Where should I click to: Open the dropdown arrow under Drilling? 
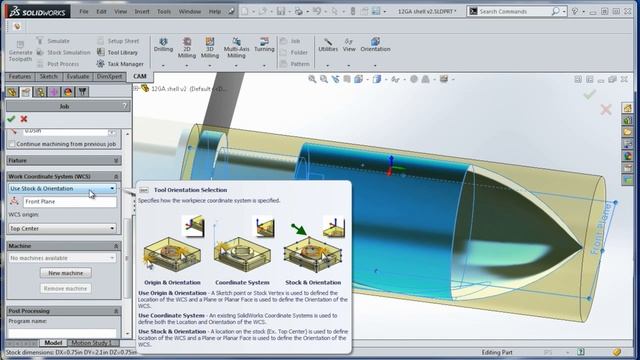click(x=163, y=65)
